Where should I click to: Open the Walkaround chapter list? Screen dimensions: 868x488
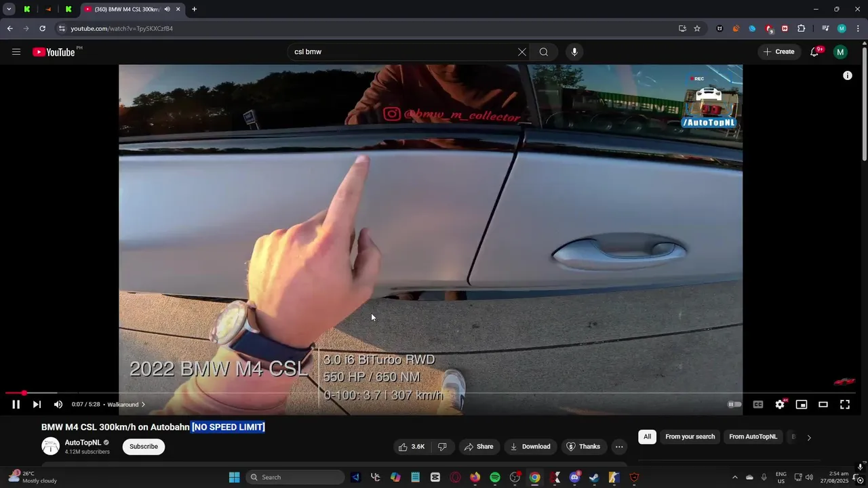(126, 405)
